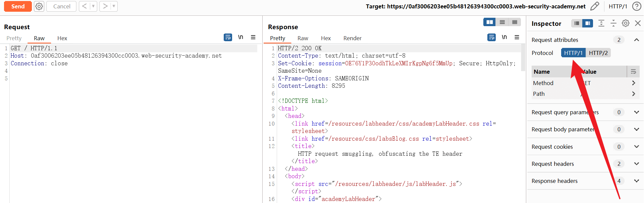Show non-printable characters in Response panel
This screenshot has height=203, width=644.
pos(504,37)
